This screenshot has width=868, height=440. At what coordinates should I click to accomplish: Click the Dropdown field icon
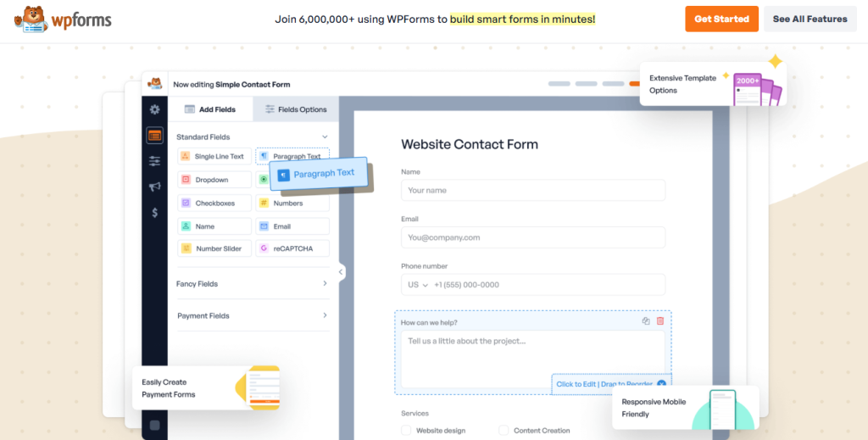click(186, 180)
